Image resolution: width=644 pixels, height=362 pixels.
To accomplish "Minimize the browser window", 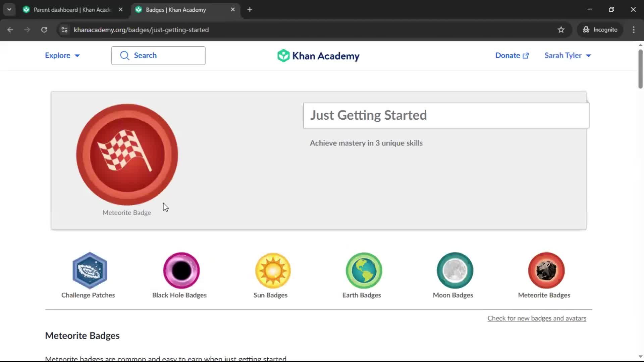I will click(590, 9).
